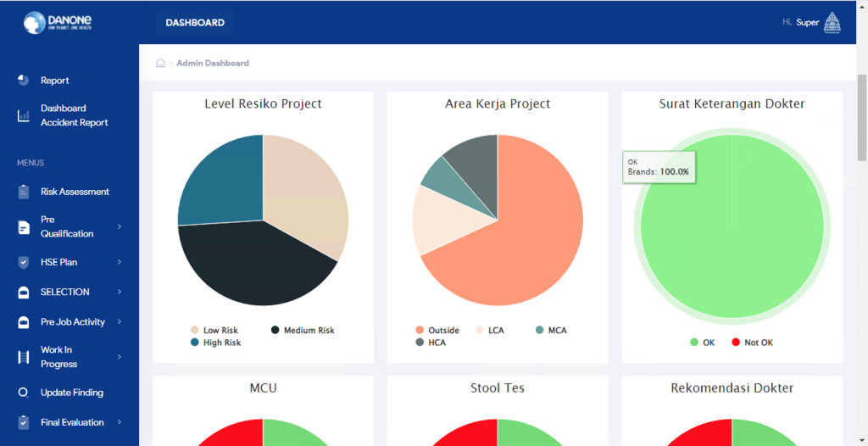Click the Work In Progress ladder icon
Screen dimensions: 868x446
(23, 357)
